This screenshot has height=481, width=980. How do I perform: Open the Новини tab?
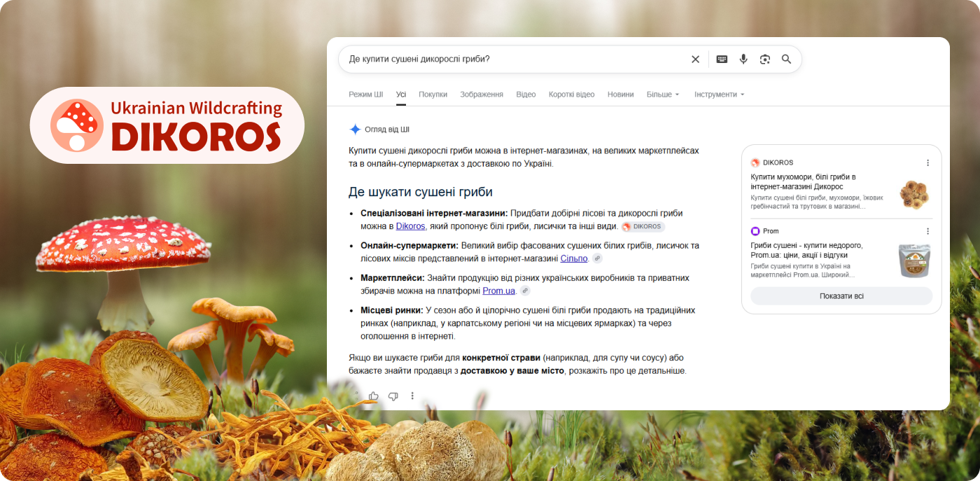(621, 95)
